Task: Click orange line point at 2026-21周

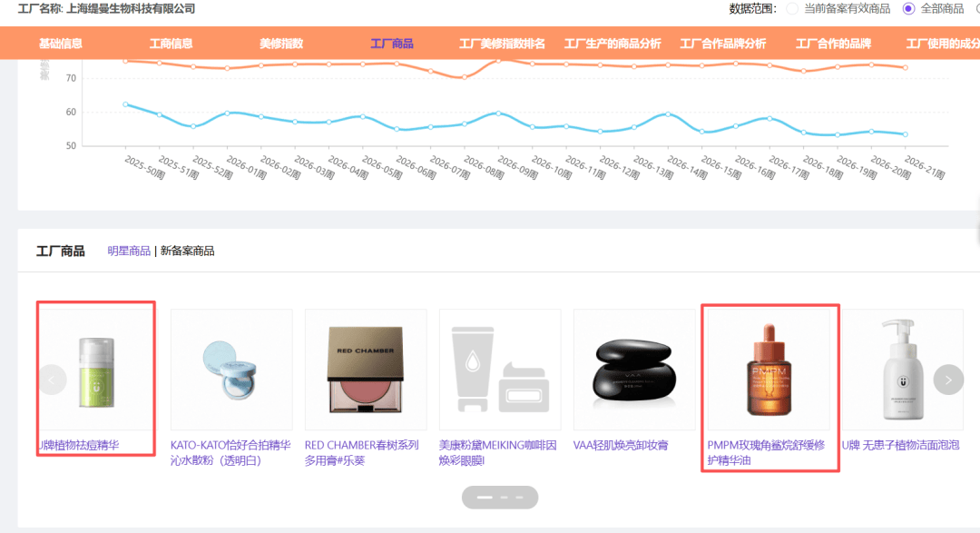Action: tap(906, 67)
